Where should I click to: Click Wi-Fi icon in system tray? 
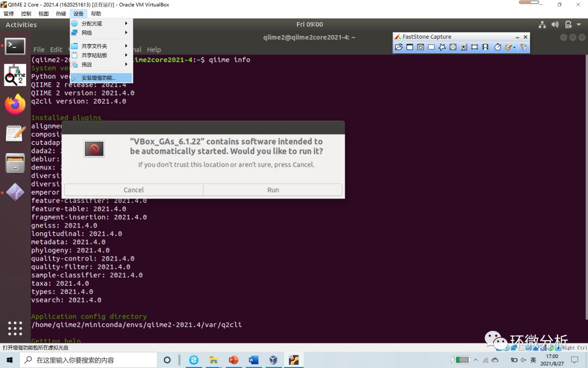point(486,360)
